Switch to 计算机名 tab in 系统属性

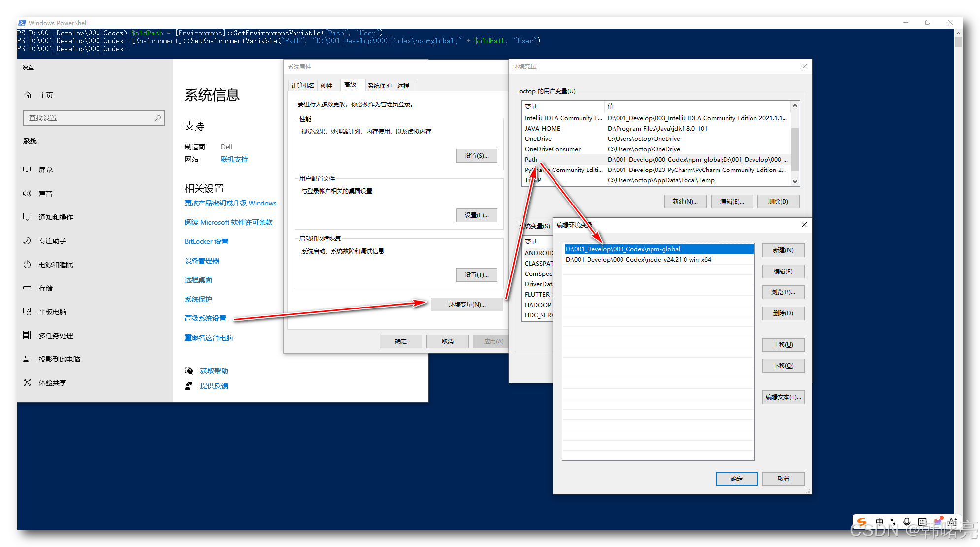coord(302,85)
